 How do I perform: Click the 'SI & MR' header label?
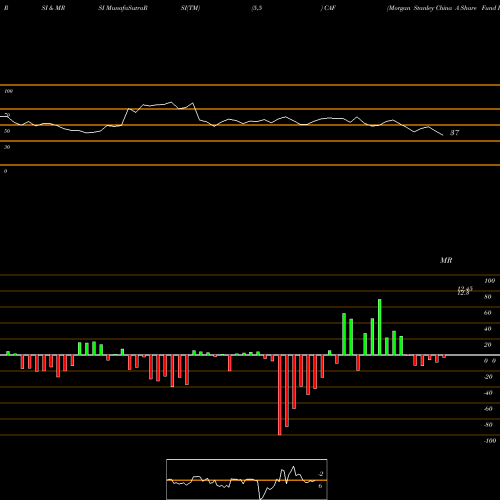(53, 8)
